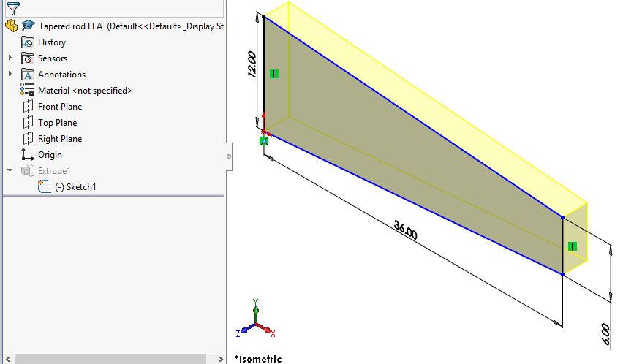Click the *Isometric view label
Image resolution: width=623 pixels, height=364 pixels.
click(x=258, y=359)
